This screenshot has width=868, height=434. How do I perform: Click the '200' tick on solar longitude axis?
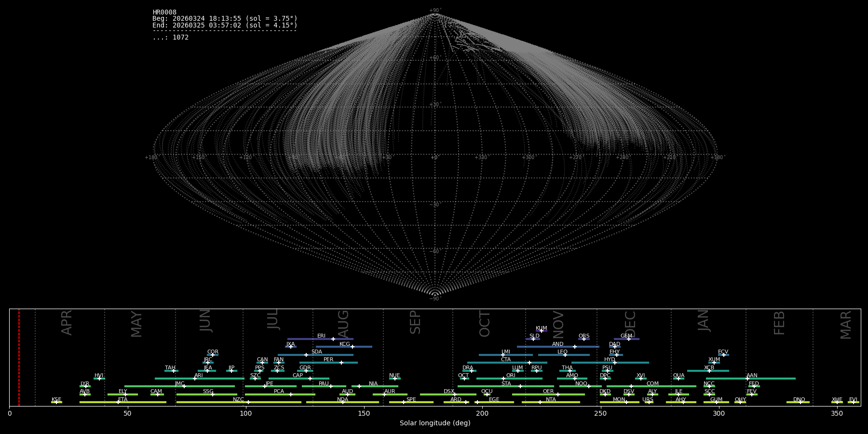(482, 413)
